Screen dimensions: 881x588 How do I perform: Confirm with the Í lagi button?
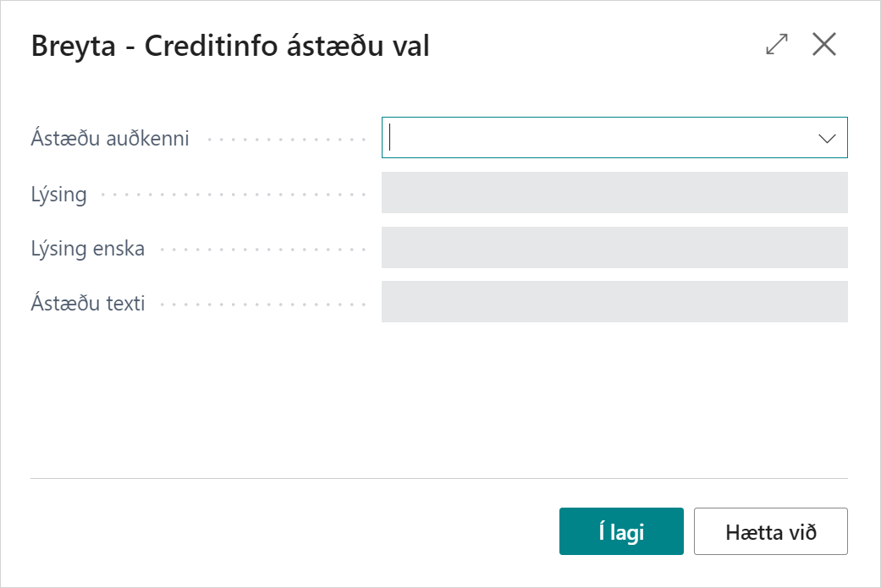pos(621,531)
